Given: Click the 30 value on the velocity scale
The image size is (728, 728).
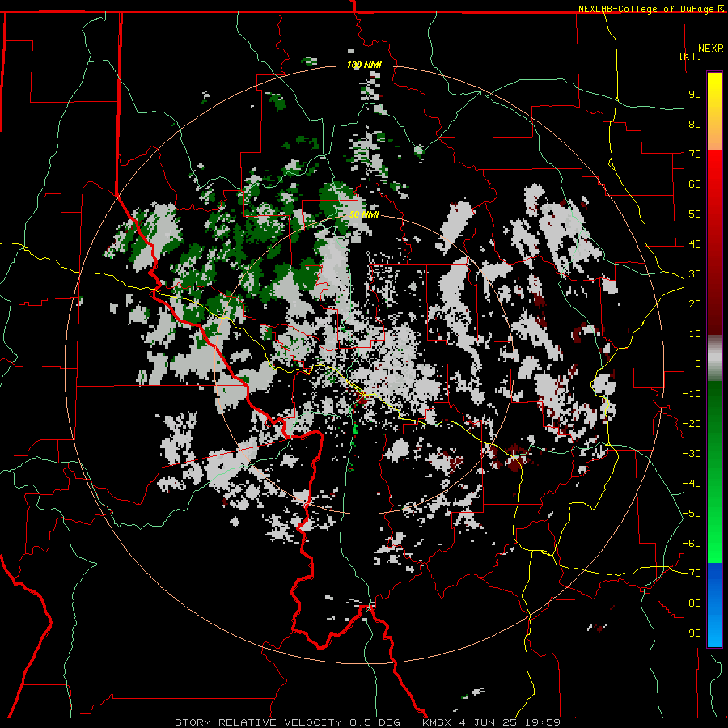Looking at the screenshot, I should pos(695,274).
